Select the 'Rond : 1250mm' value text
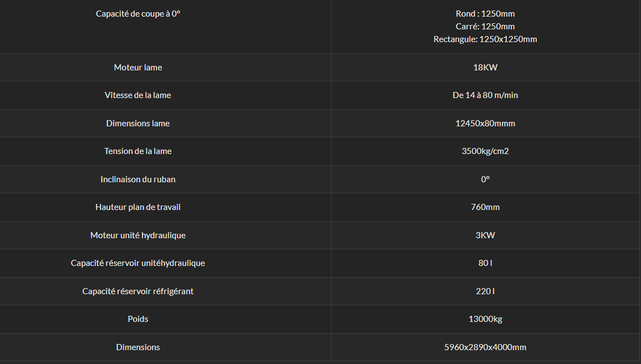This screenshot has height=364, width=641. point(485,13)
